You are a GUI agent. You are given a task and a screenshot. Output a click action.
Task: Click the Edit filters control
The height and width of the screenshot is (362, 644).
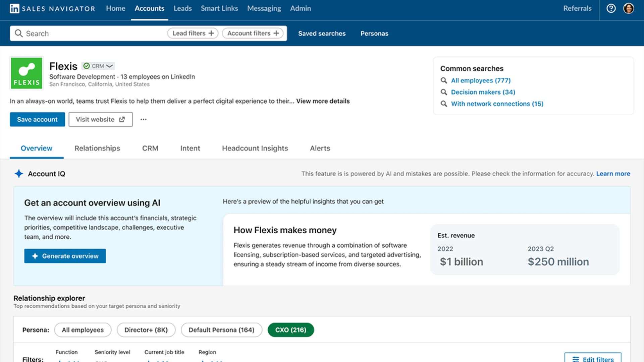point(593,359)
